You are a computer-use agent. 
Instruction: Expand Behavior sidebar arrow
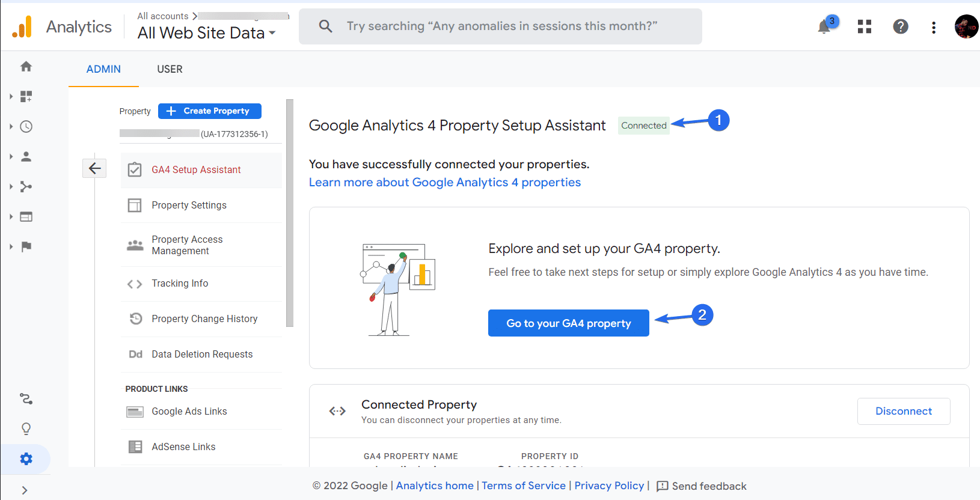(11, 216)
